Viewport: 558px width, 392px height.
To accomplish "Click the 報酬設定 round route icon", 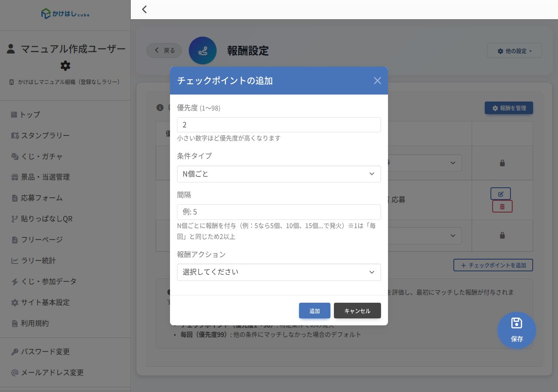I will pyautogui.click(x=203, y=51).
